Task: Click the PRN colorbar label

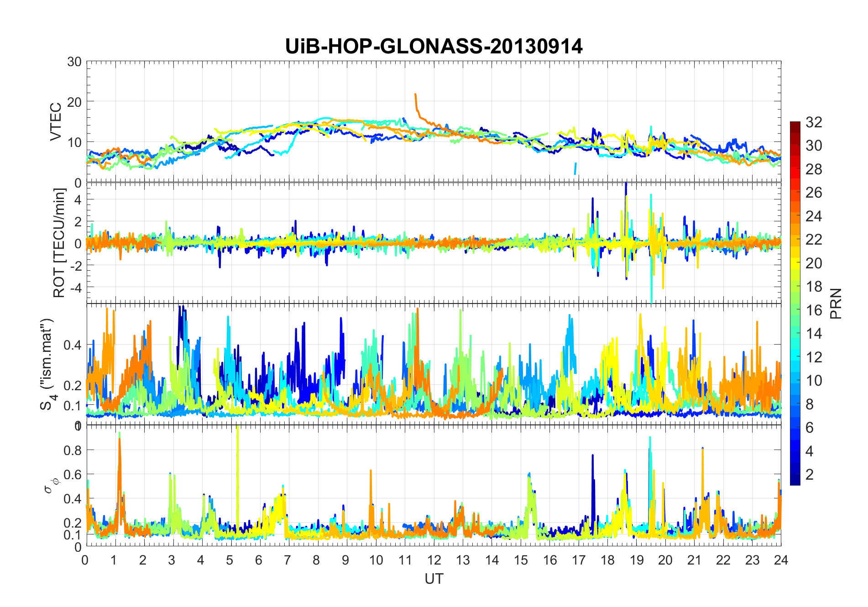Action: coord(836,303)
